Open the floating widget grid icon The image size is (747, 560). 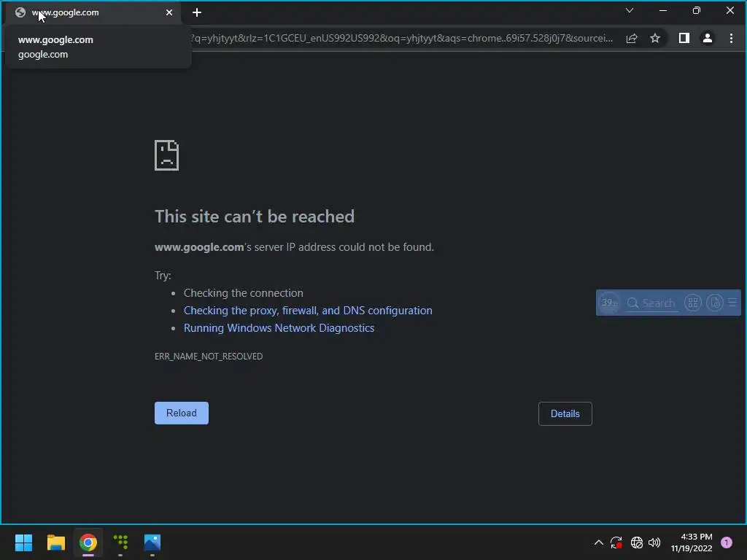[x=693, y=303]
